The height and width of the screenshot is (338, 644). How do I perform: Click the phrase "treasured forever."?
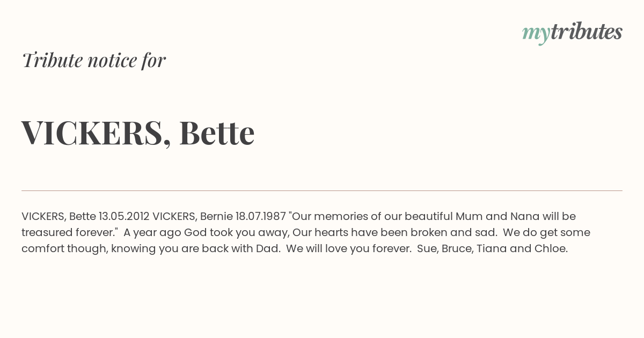pos(70,232)
